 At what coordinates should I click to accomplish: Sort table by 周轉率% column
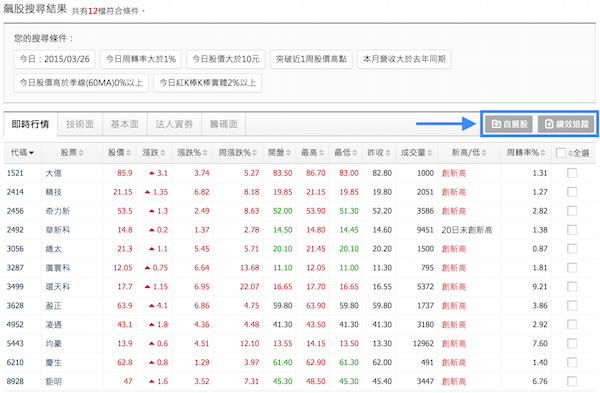pos(525,153)
